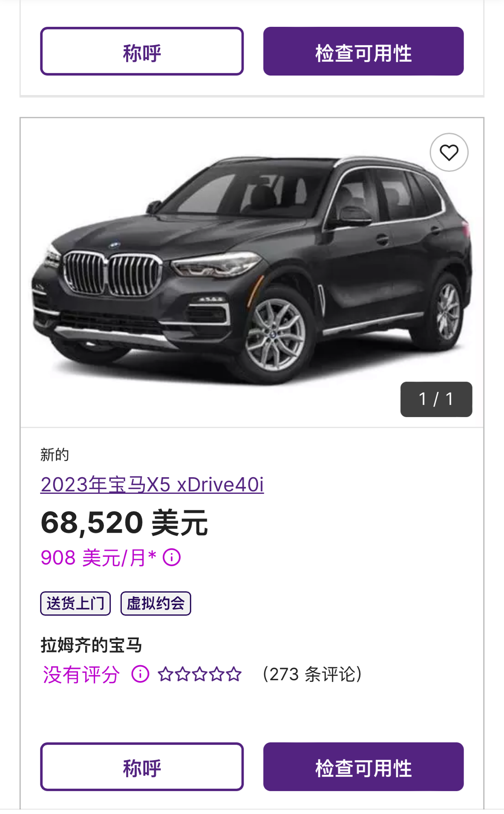This screenshot has width=504, height=814.
Task: Select the 送货上门 tag
Action: pos(75,603)
